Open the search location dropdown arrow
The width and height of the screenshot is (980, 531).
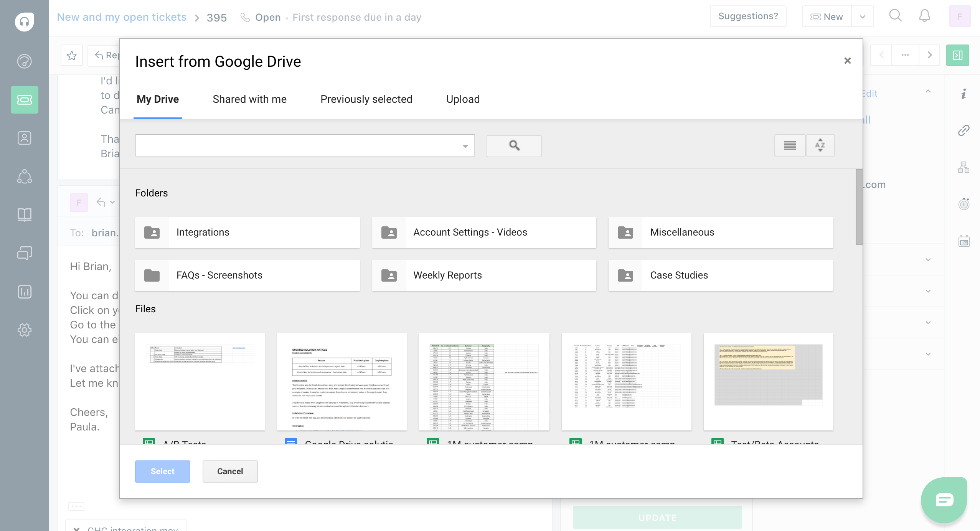click(x=465, y=146)
